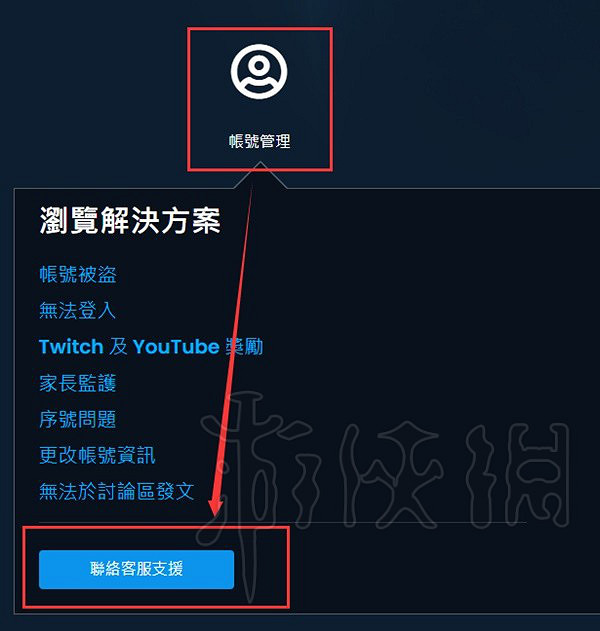Viewport: 600px width, 631px height.
Task: Click the popup pointer triangle under 帳號管理
Action: pos(260,175)
